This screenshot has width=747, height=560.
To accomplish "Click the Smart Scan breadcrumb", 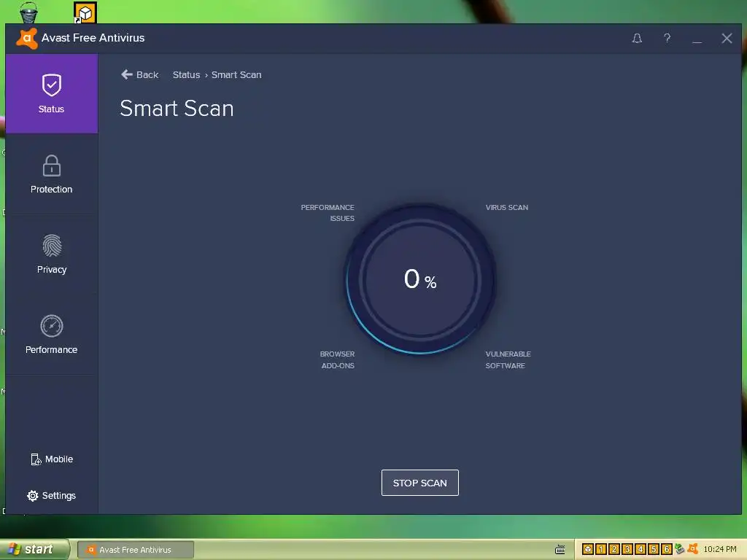I will [236, 75].
